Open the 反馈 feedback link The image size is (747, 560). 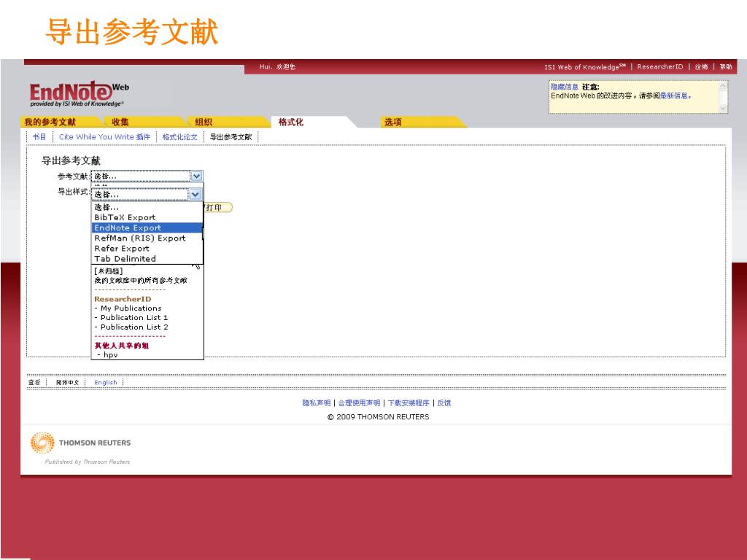click(444, 402)
